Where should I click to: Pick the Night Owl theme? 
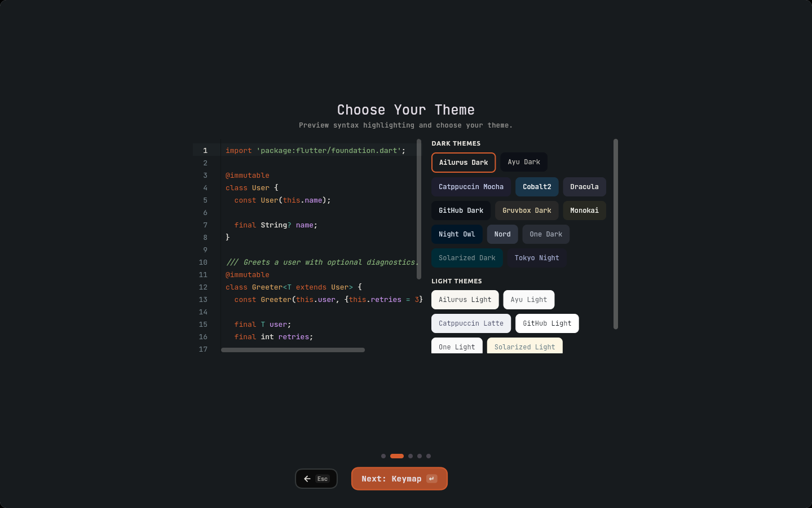(457, 234)
